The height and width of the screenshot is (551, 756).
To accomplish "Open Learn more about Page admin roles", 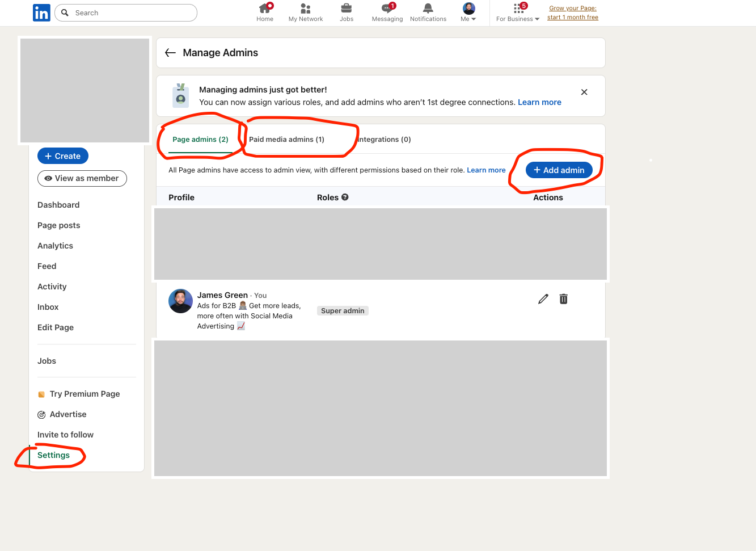I will (486, 170).
